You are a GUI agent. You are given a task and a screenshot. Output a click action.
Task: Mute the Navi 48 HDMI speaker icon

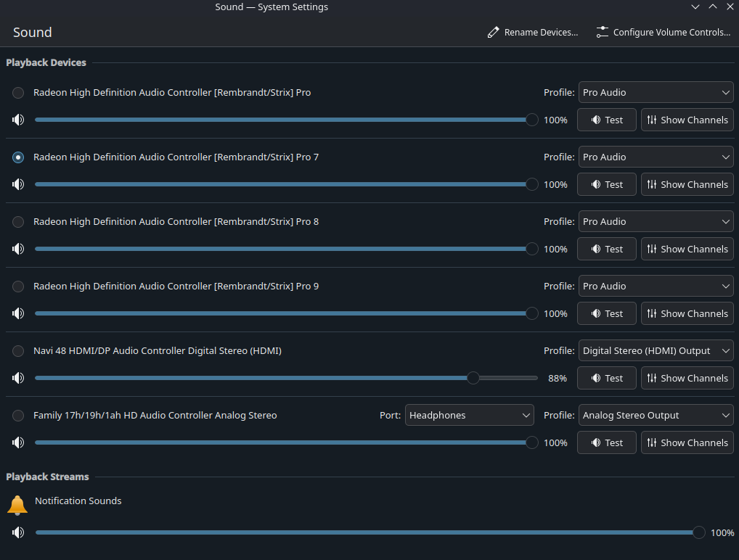(x=18, y=378)
